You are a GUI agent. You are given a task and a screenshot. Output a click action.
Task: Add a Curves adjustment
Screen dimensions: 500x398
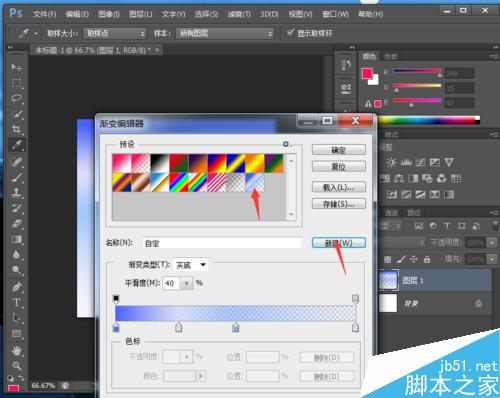(x=420, y=162)
